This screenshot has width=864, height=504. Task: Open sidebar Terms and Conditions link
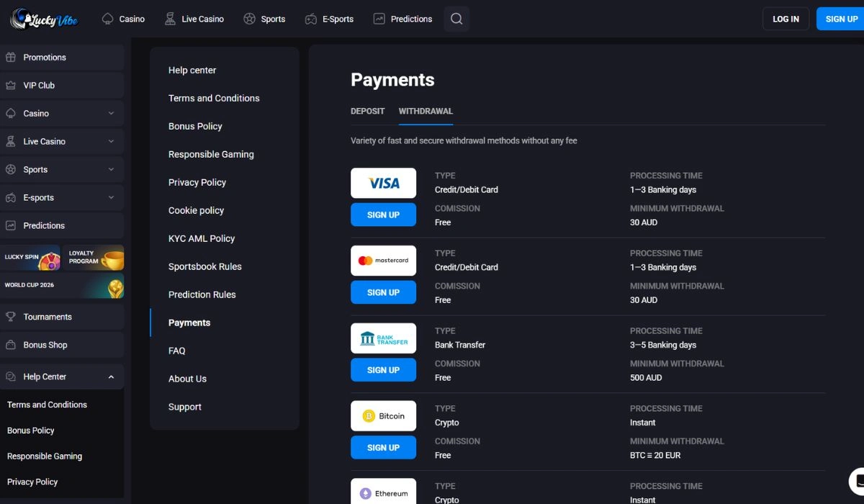[47, 405]
